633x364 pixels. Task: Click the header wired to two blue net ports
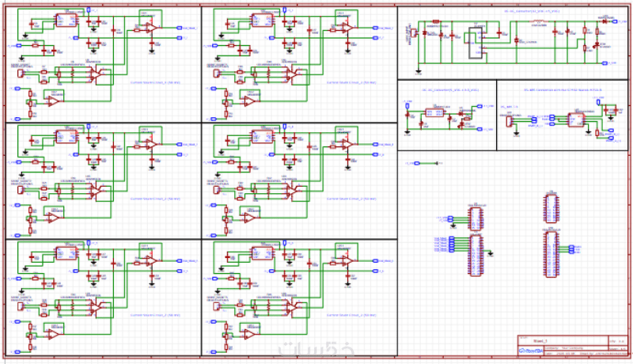(476, 218)
